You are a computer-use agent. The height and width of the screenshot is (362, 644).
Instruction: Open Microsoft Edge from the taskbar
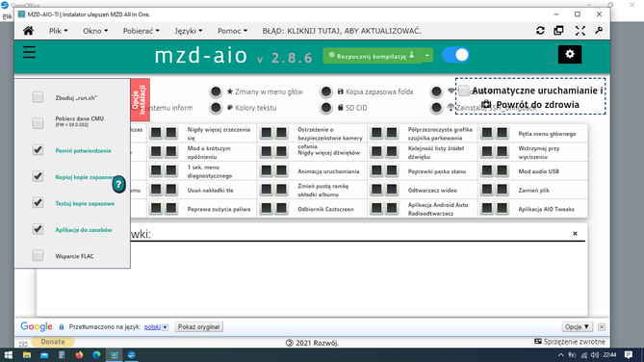pos(96,355)
